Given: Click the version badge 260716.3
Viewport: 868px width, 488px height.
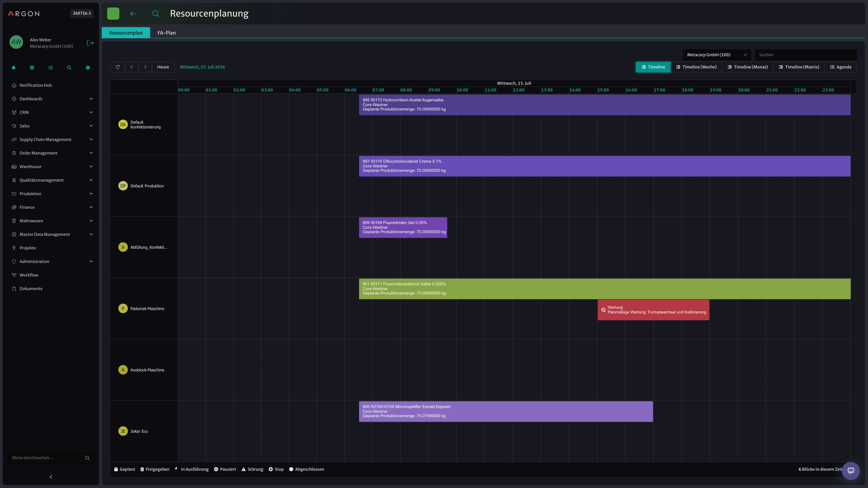Looking at the screenshot, I should coord(82,14).
